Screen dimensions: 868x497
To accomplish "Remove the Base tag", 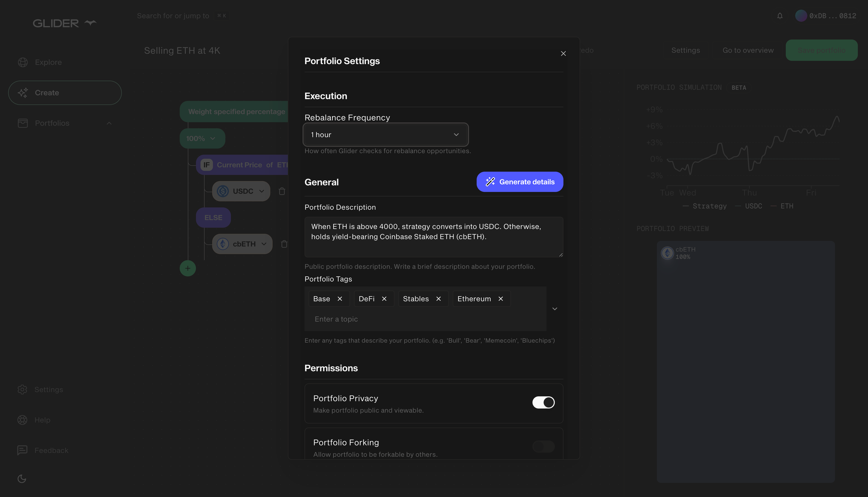I will (x=340, y=299).
